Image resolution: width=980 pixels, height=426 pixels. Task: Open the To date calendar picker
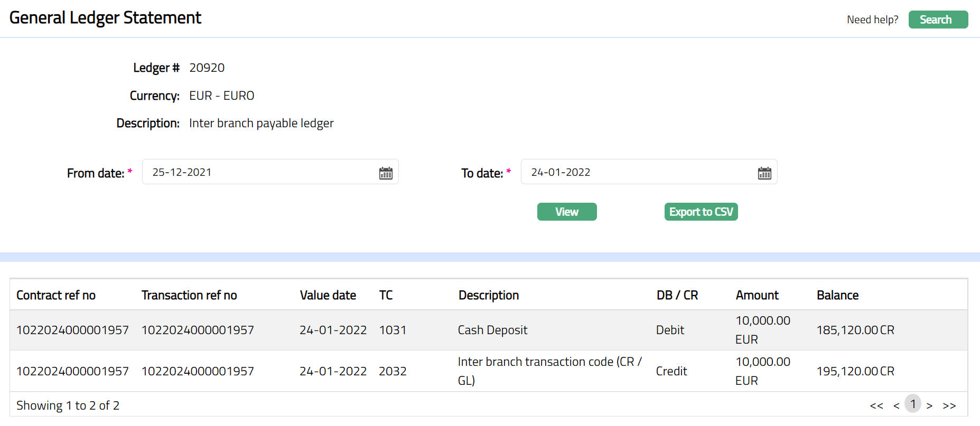(764, 173)
